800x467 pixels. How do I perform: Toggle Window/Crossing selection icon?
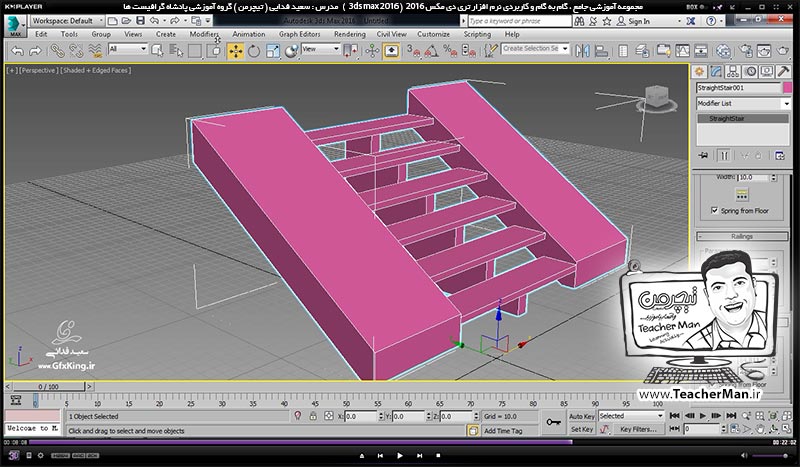[x=214, y=51]
